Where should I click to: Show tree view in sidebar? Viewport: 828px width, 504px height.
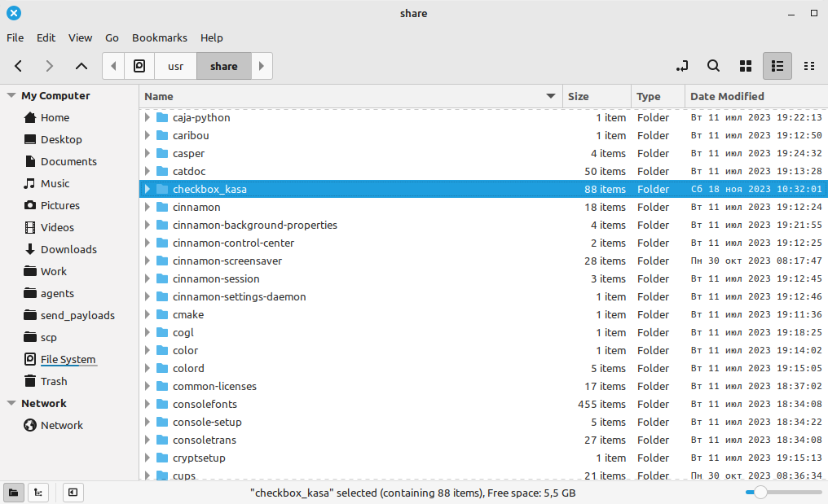click(38, 492)
